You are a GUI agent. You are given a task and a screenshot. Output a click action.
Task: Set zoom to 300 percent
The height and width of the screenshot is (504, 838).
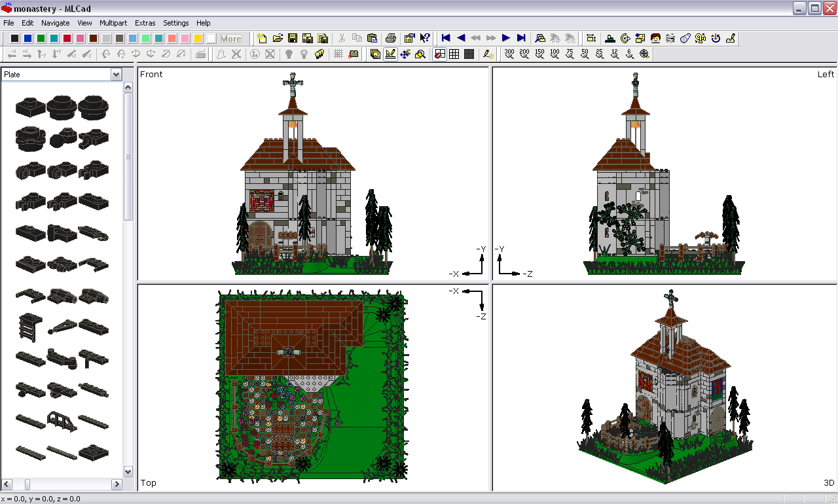pyautogui.click(x=509, y=54)
